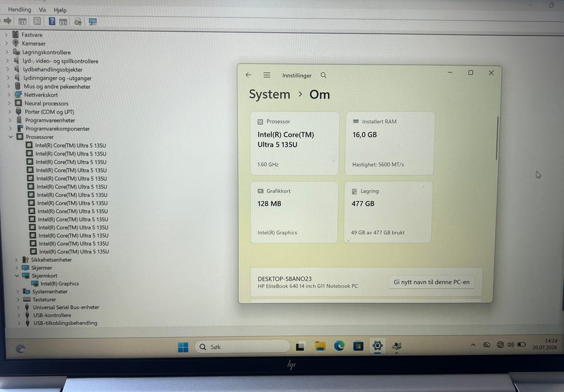Screen dimensions: 564x392
Task: Select Intel(R) Graphics under Skjermkort
Action: tap(60, 283)
